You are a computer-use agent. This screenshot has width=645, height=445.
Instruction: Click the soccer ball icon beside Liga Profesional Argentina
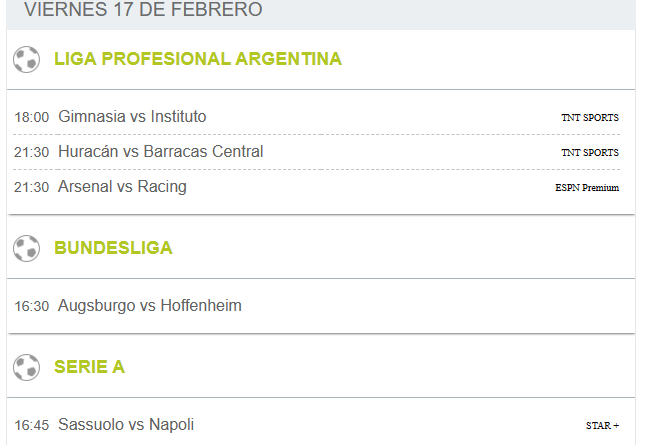tap(26, 60)
